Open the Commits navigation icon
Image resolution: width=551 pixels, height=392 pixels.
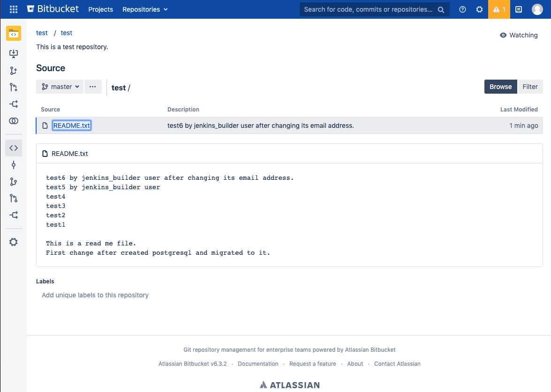14,165
